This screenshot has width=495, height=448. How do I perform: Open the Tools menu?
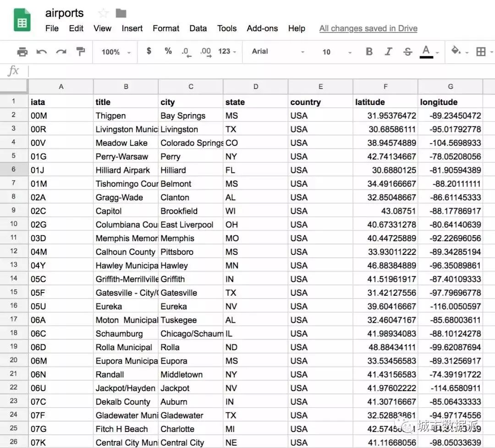pos(227,28)
